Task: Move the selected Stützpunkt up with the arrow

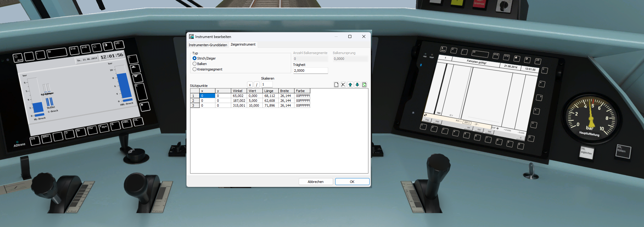Action: coord(350,85)
